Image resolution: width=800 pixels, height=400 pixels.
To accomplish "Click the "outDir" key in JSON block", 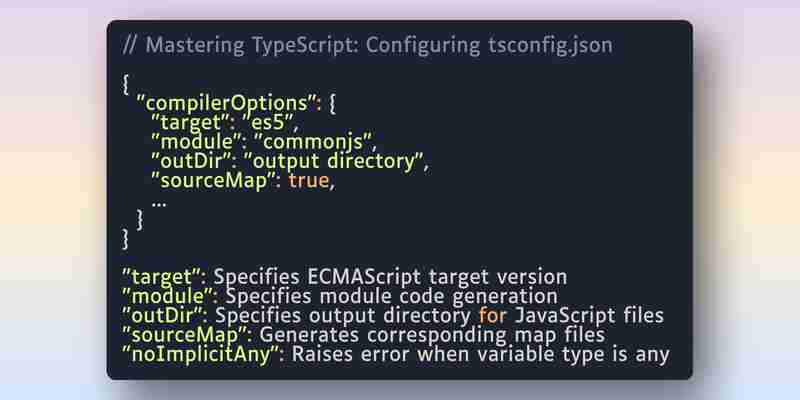I will tap(193, 162).
